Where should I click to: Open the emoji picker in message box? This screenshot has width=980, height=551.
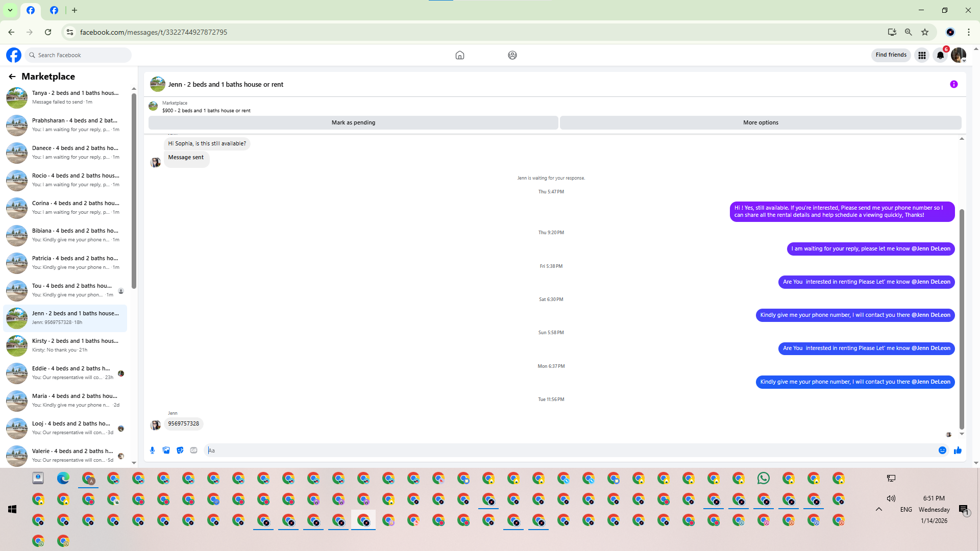click(942, 450)
